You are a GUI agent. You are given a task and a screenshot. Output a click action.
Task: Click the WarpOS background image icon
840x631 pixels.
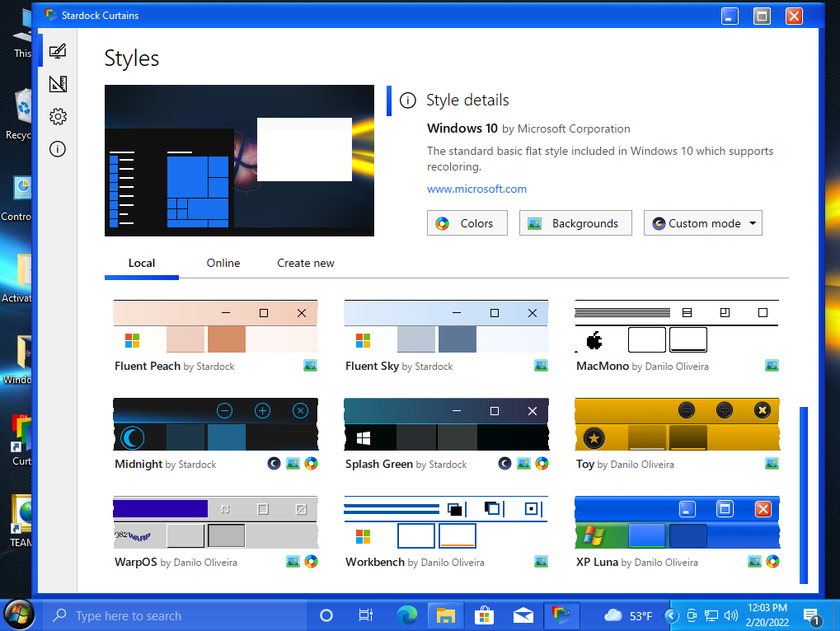(x=293, y=562)
